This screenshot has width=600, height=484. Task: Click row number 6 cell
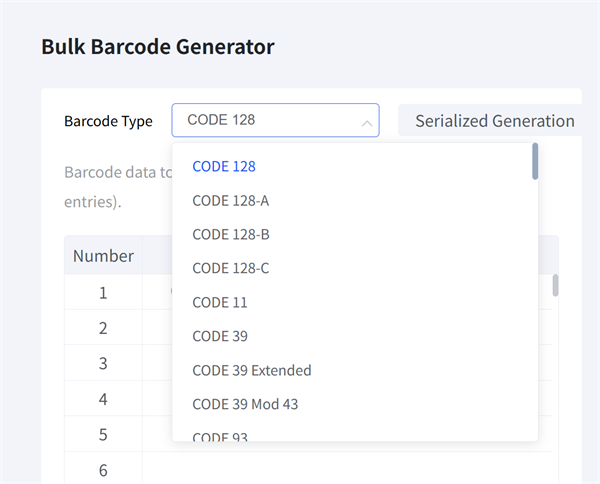click(103, 469)
